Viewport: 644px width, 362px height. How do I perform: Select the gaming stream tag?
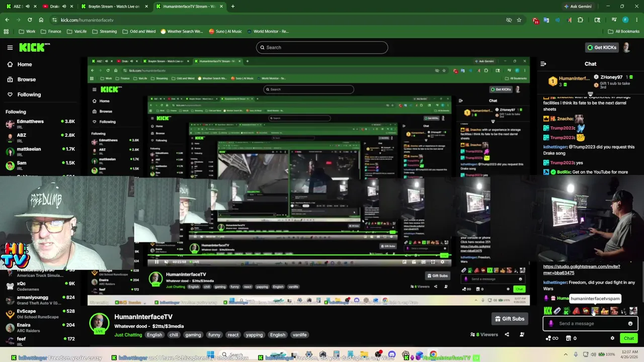pos(193,335)
